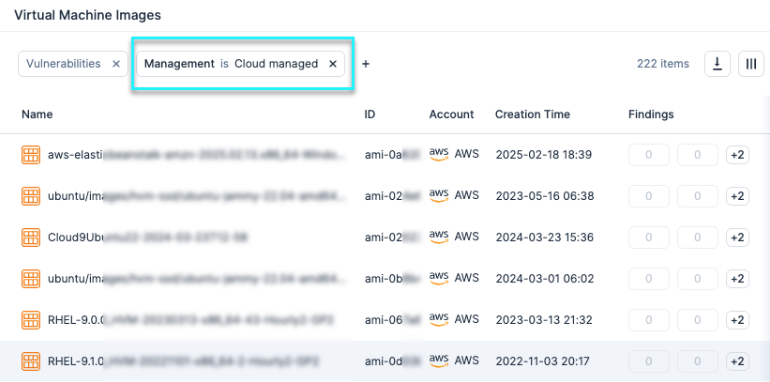Download the image list

[x=717, y=64]
